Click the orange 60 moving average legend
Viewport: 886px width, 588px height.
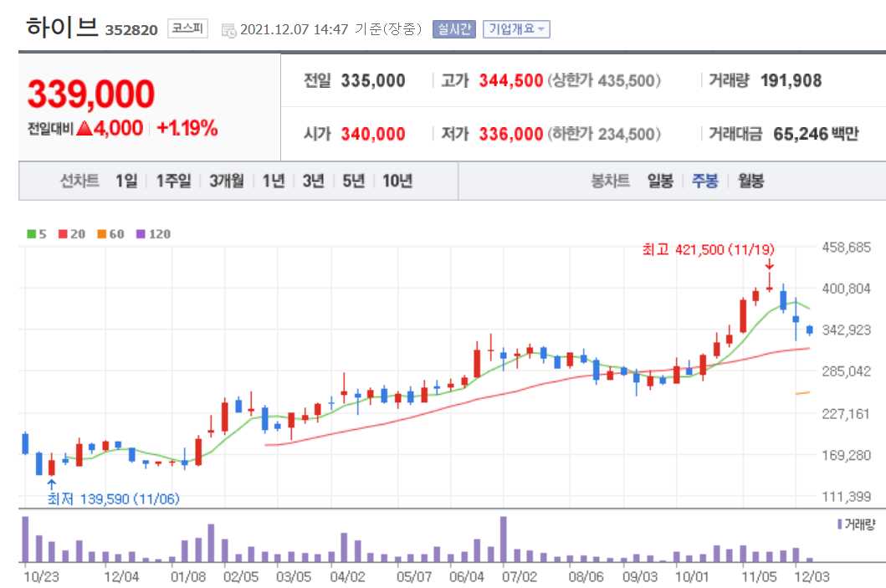[110, 234]
